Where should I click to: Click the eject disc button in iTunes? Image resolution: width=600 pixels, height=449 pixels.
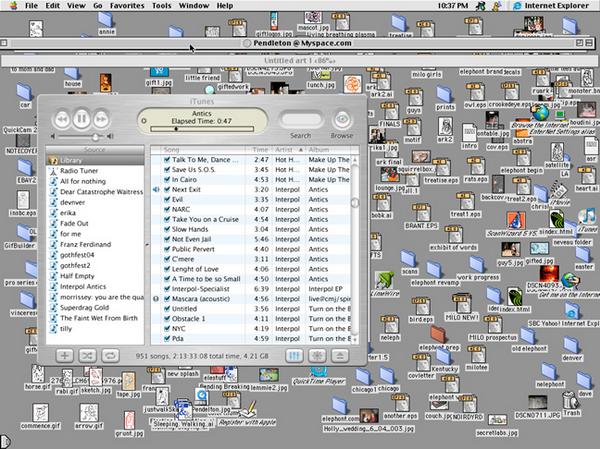[340, 356]
